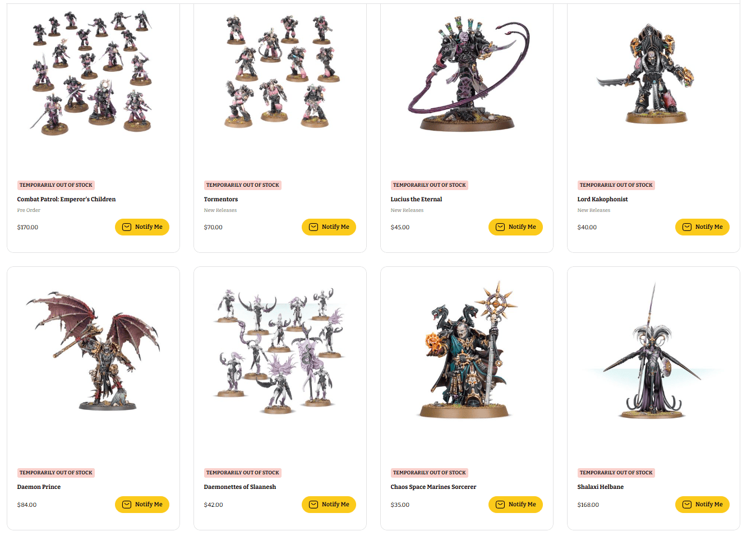
Task: Click Notify Me for Chaos Space Marines Sorcerer
Action: click(515, 505)
